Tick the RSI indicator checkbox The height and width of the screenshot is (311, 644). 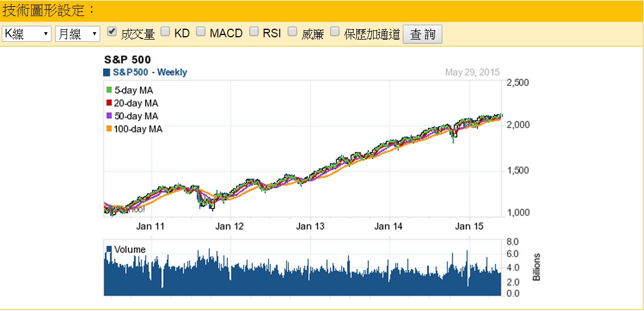254,32
